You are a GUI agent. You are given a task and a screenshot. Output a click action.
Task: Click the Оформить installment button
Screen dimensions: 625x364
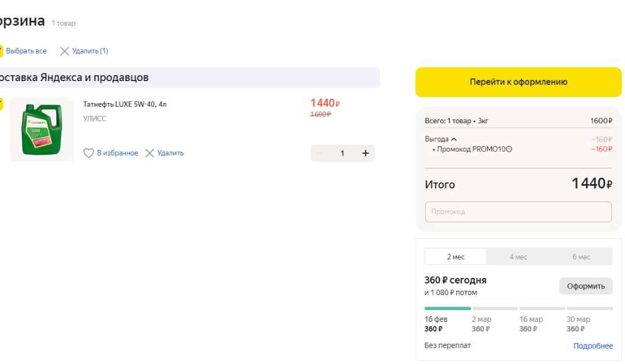tap(585, 286)
